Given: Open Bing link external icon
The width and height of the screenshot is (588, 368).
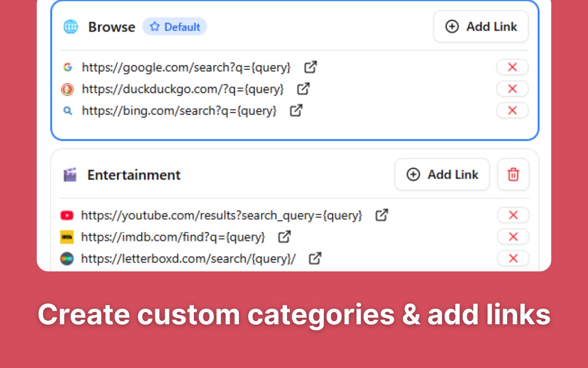Looking at the screenshot, I should 296,110.
